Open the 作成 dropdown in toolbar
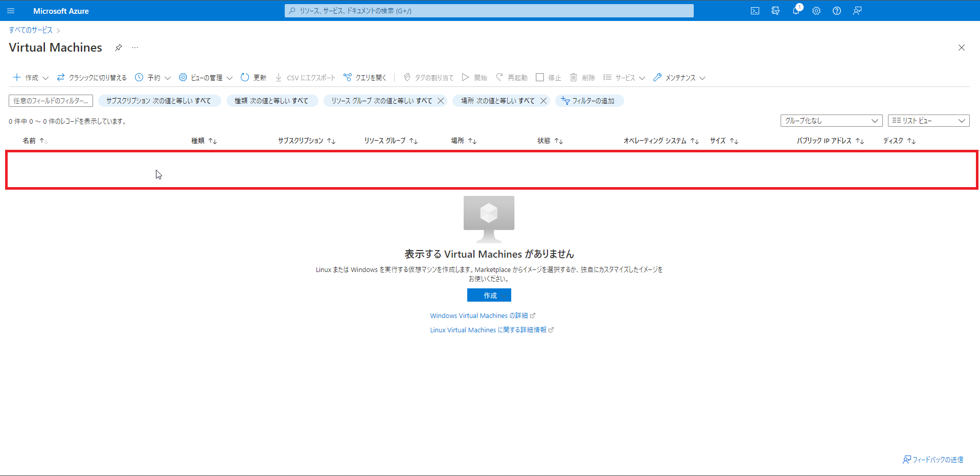This screenshot has height=476, width=980. click(x=31, y=78)
